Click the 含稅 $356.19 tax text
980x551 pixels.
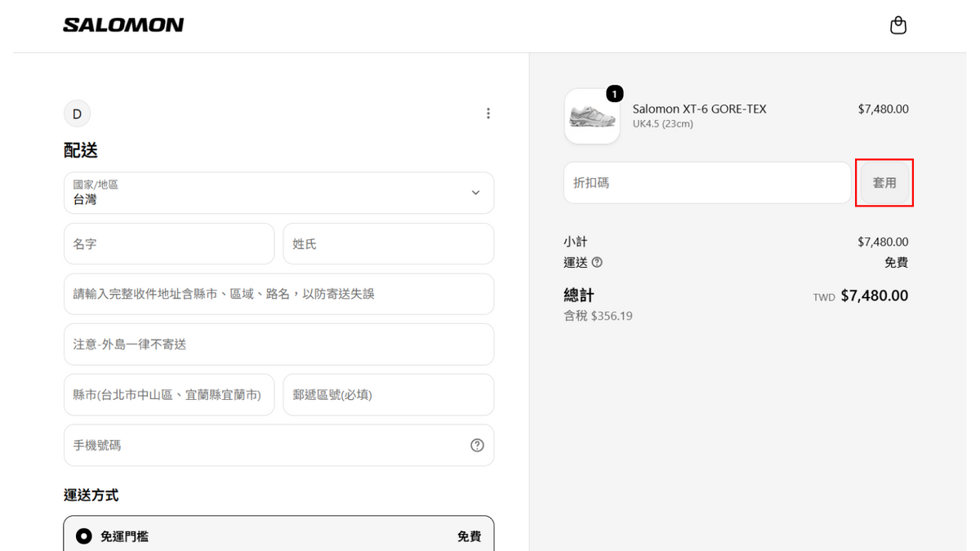tap(598, 316)
